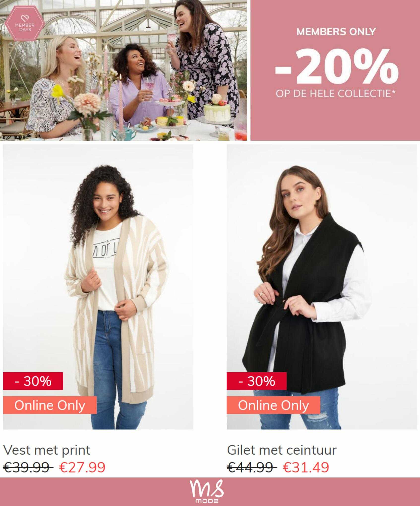The height and width of the screenshot is (506, 420).
Task: Open the black gilet product image
Action: 322,287
